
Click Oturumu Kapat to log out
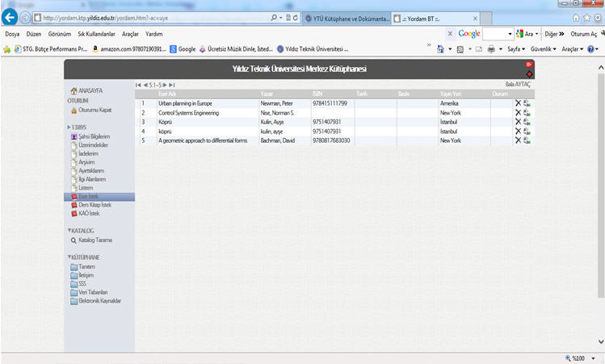pyautogui.click(x=95, y=110)
